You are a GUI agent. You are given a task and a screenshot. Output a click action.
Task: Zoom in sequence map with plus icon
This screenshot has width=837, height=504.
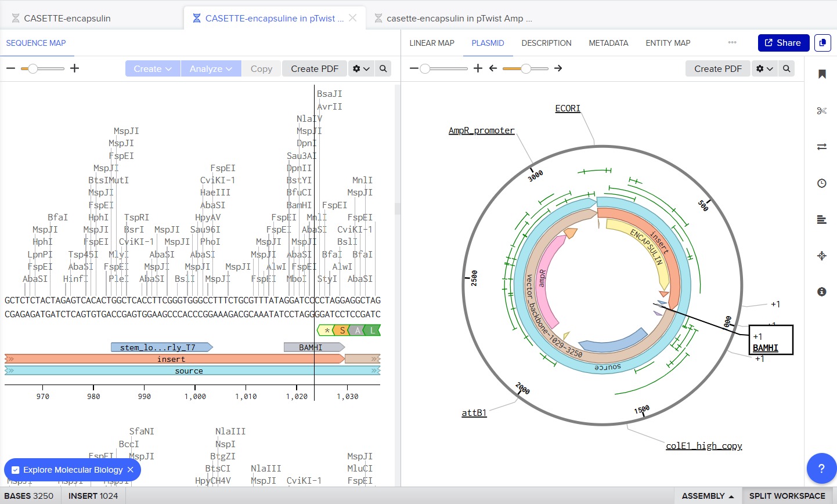74,68
